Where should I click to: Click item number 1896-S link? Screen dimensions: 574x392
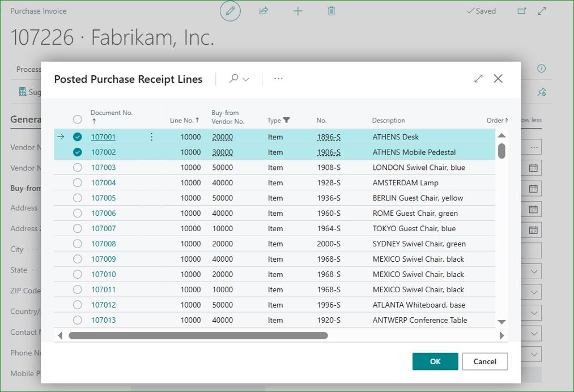(x=329, y=137)
